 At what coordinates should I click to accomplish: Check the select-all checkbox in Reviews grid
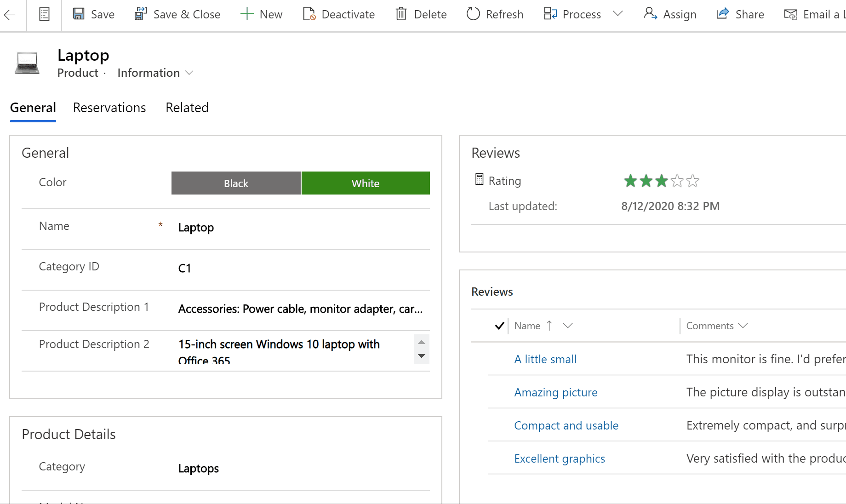click(x=499, y=326)
